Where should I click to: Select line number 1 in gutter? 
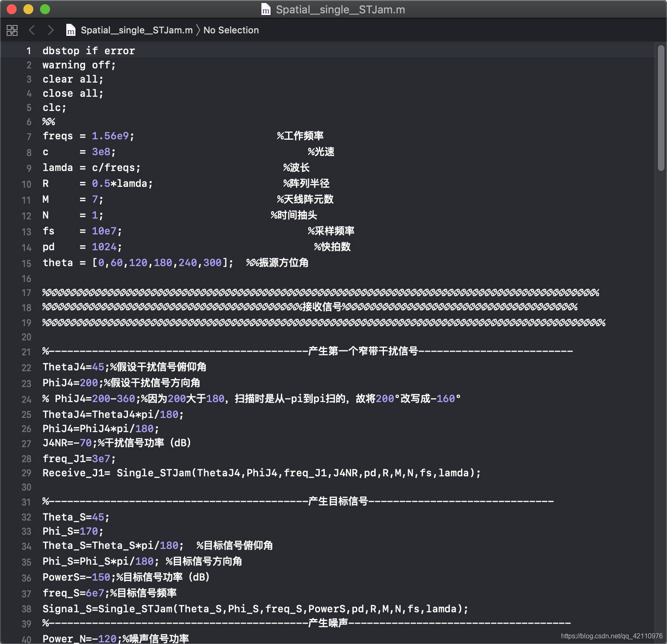[29, 51]
